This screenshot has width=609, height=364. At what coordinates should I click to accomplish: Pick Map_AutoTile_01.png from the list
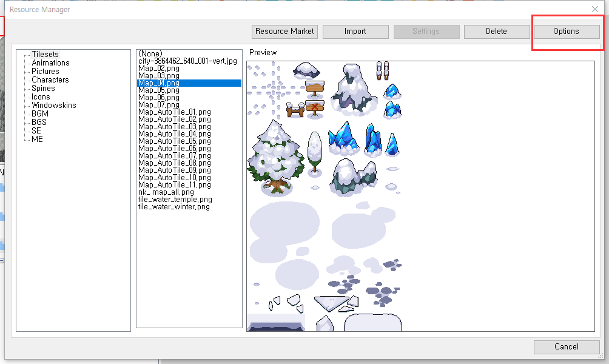coord(175,112)
